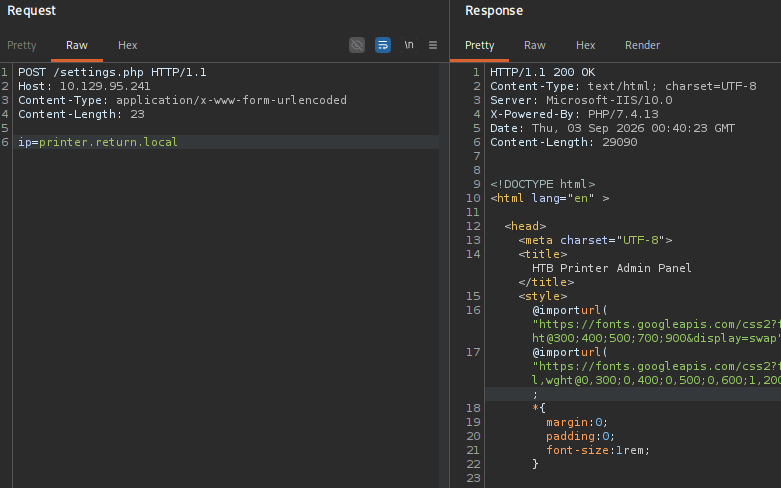Click the 'Host: 10.129.95.241' header line
781x488 pixels.
pyautogui.click(x=84, y=86)
